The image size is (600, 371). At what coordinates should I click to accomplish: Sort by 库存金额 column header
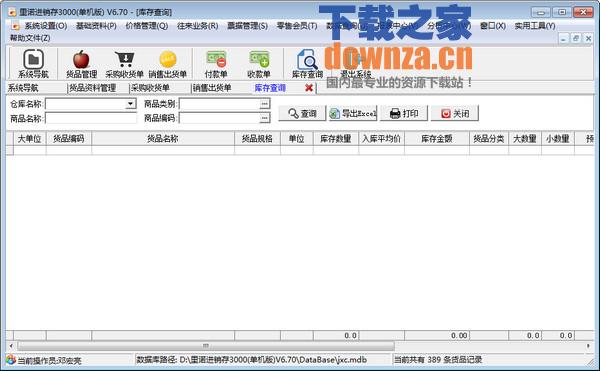tap(437, 138)
